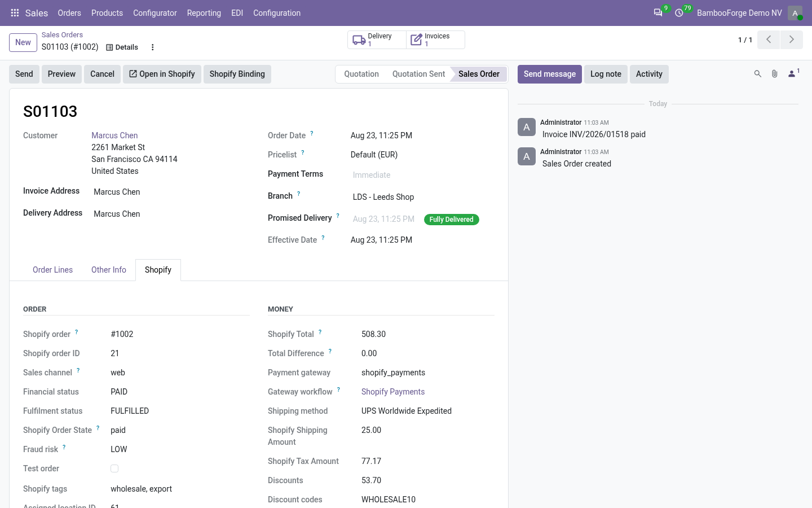
Task: Open the Reporting menu
Action: (204, 13)
